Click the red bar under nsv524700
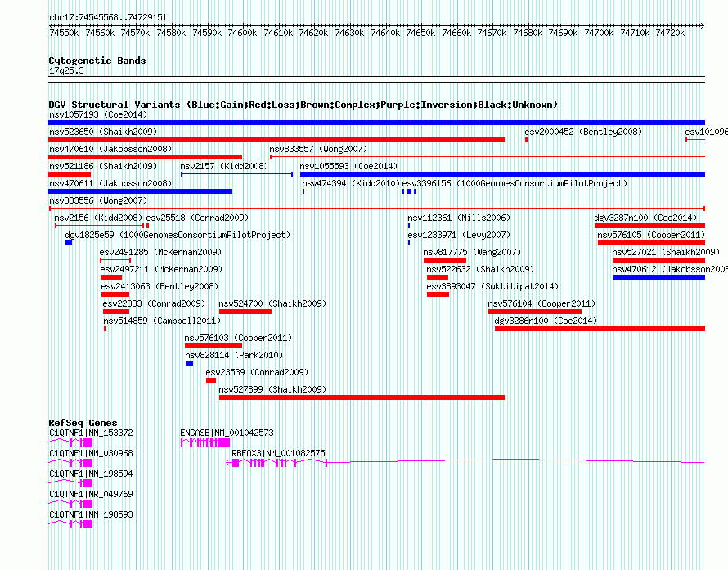728x570 pixels. (x=245, y=312)
